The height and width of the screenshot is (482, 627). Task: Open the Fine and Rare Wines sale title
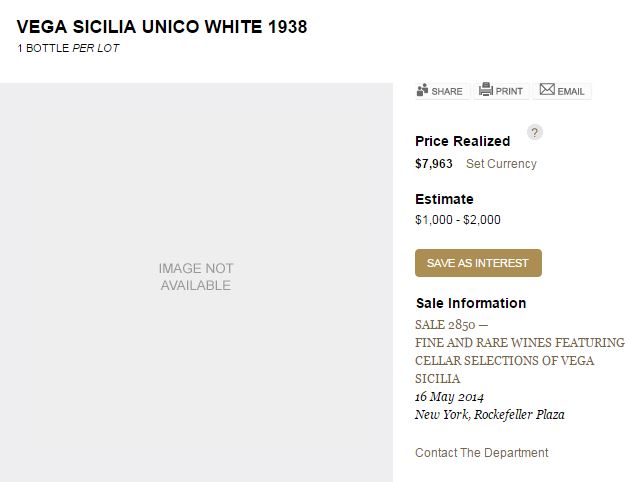(519, 360)
